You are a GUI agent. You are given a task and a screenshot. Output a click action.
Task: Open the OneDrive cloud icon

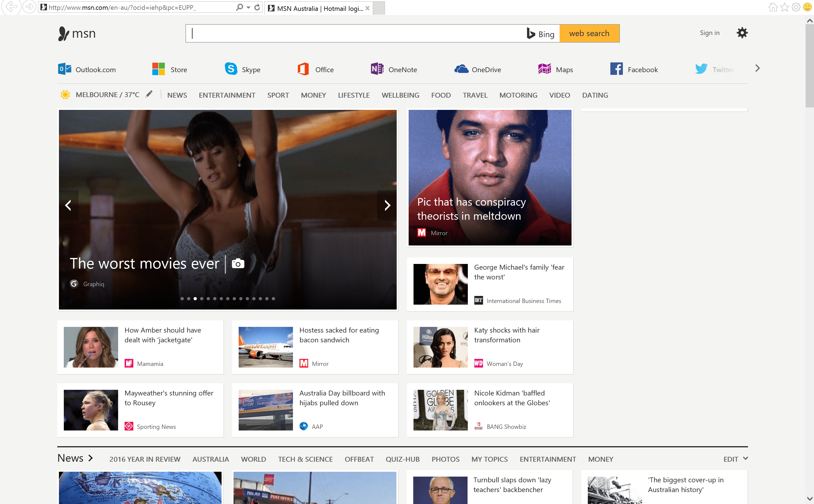click(461, 69)
